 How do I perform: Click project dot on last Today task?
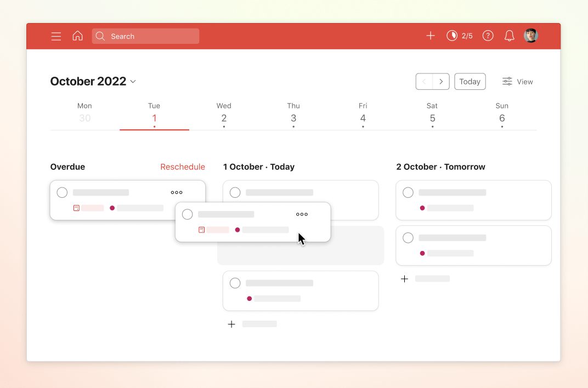(x=250, y=299)
